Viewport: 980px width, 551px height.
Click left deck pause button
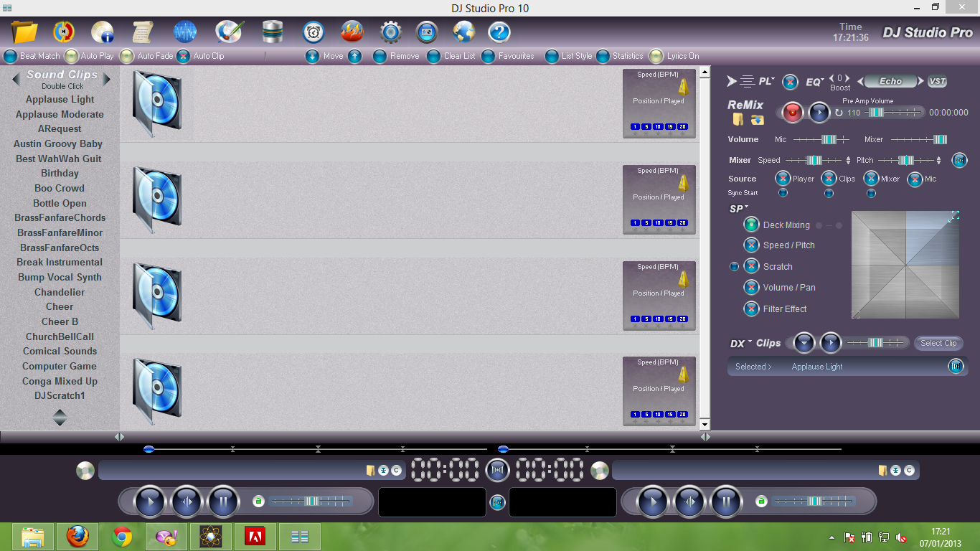pos(223,501)
